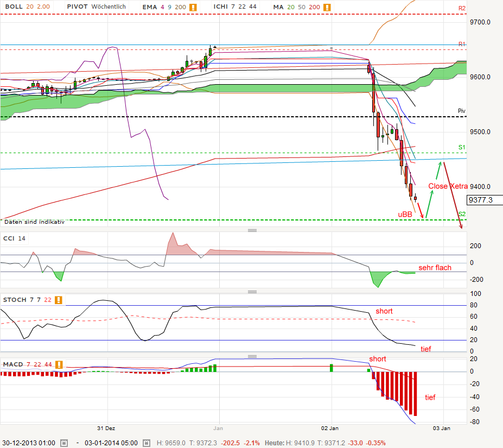Click the MA warning icon
Viewport: 503px width, 448px height.
(327, 7)
